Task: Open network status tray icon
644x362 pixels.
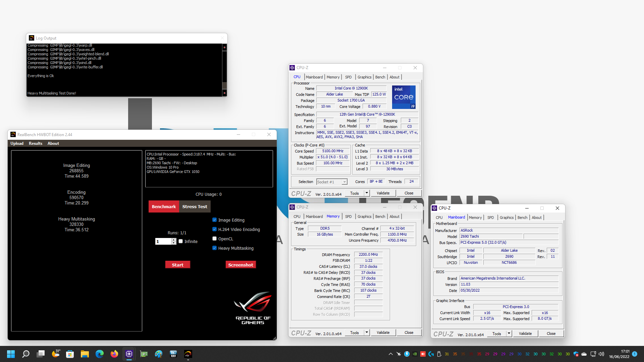Action: 593,354
